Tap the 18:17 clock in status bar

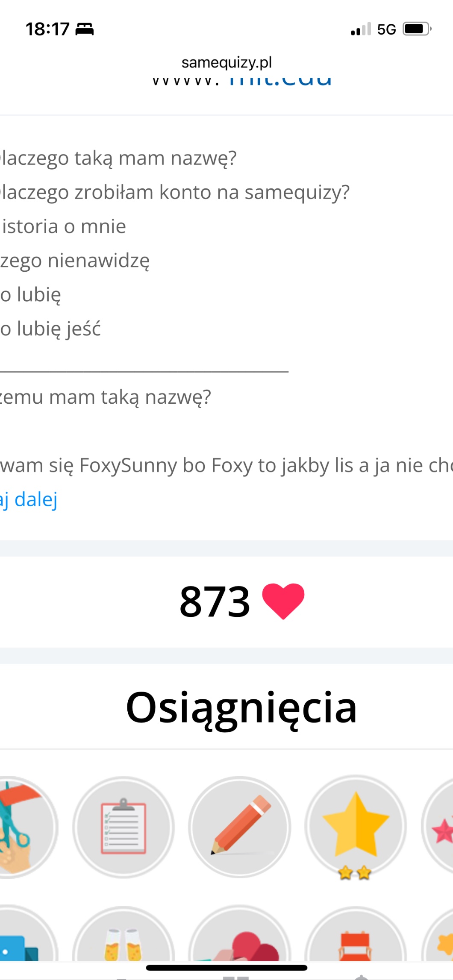pos(47,29)
